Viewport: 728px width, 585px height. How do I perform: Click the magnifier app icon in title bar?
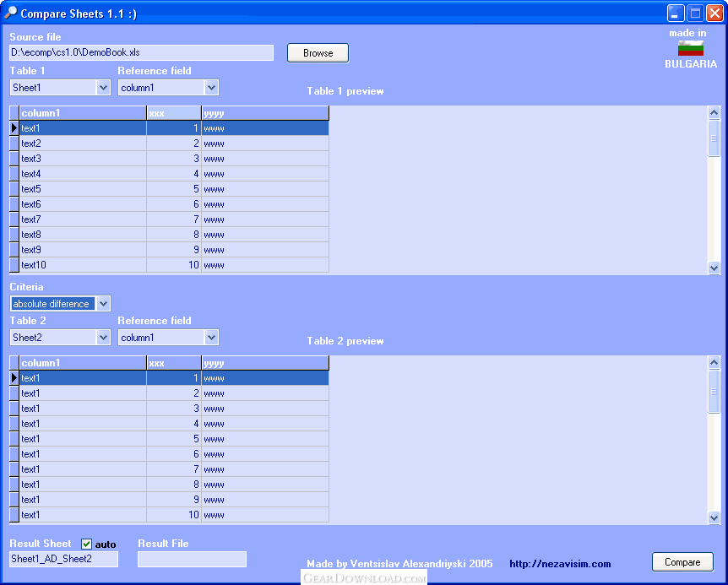point(10,13)
